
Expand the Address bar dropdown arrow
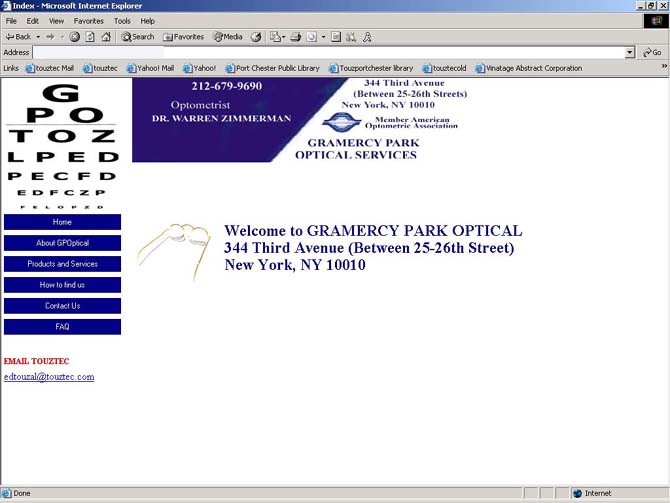tap(629, 53)
